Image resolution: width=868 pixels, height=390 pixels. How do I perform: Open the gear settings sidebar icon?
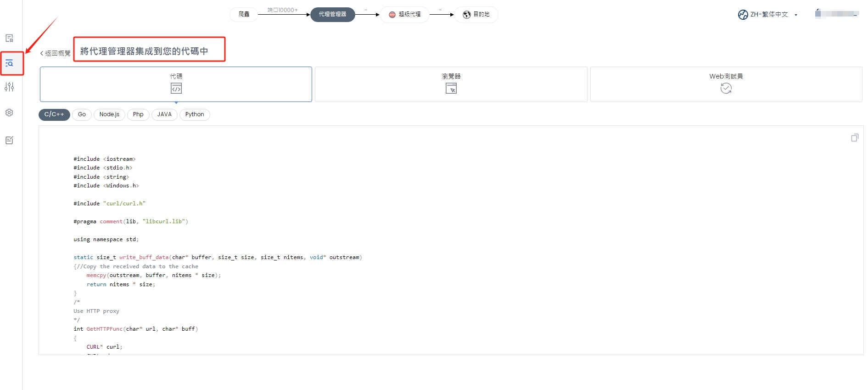click(9, 113)
